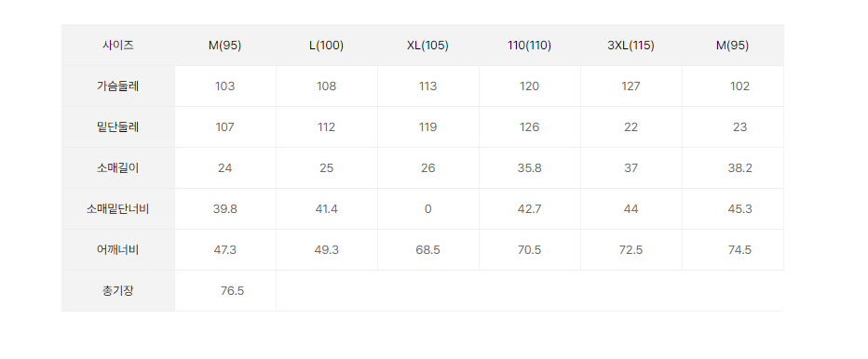Select the XL(105) size column header
The image size is (868, 359).
[x=427, y=46]
